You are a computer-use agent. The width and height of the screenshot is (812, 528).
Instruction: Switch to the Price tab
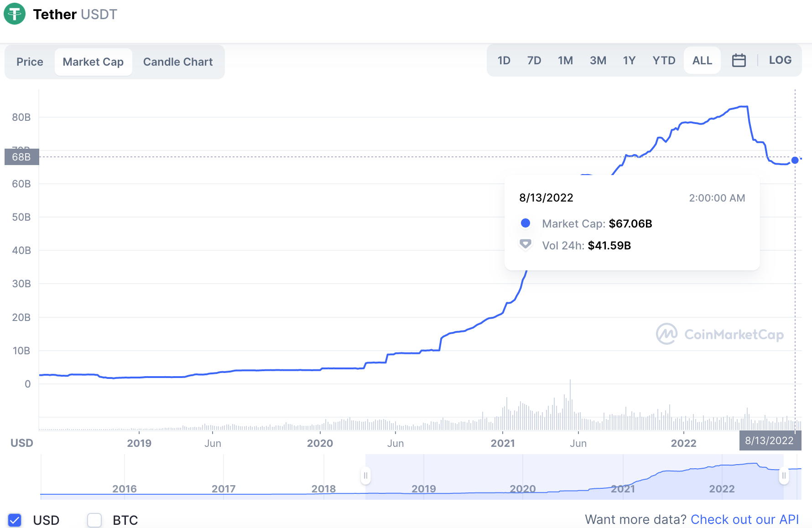30,62
